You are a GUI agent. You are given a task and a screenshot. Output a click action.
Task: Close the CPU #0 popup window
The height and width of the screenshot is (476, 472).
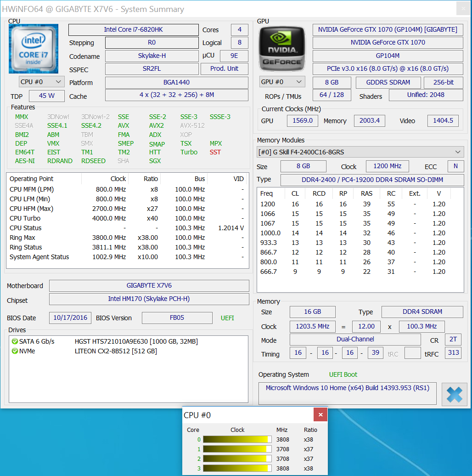(320, 415)
